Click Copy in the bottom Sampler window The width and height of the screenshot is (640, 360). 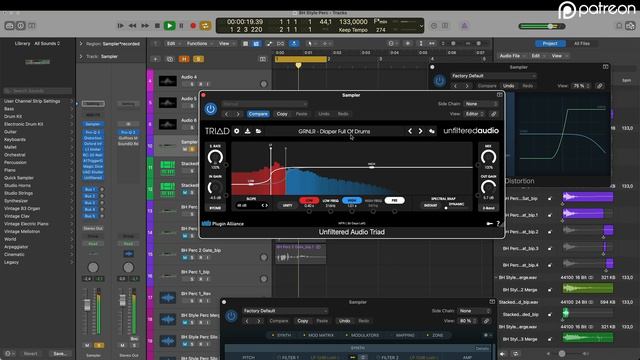coord(302,321)
